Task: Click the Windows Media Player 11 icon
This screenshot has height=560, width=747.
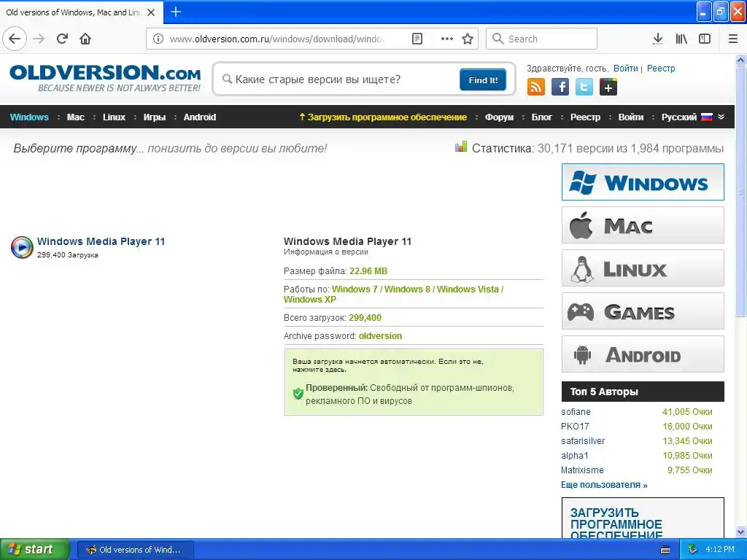Action: pos(22,247)
